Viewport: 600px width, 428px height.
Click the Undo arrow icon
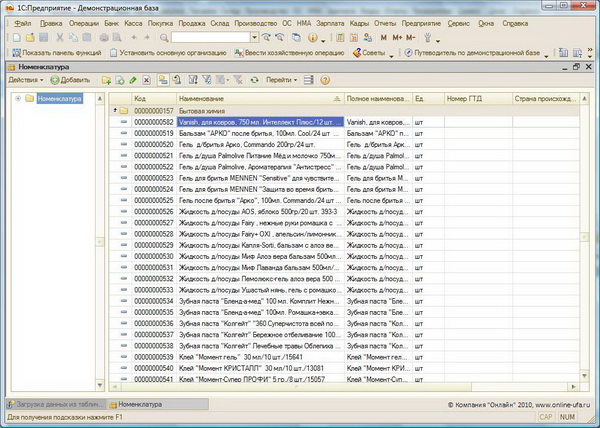click(134, 37)
